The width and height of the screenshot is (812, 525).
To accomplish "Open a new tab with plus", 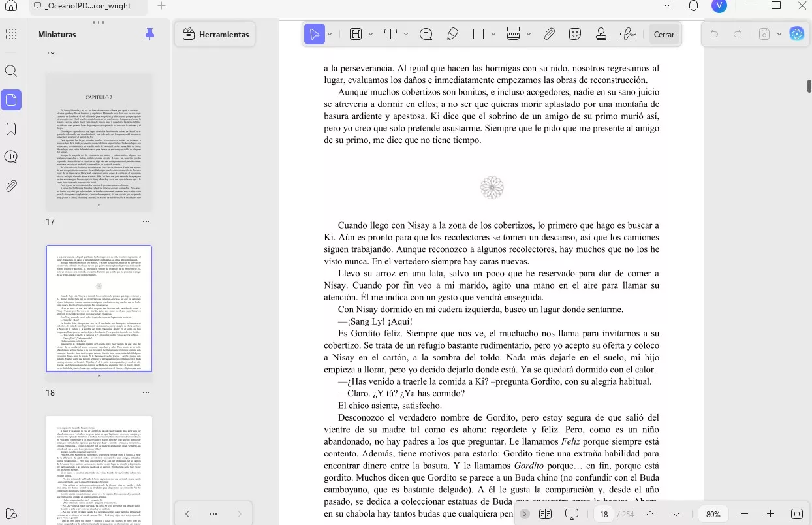I will [161, 6].
